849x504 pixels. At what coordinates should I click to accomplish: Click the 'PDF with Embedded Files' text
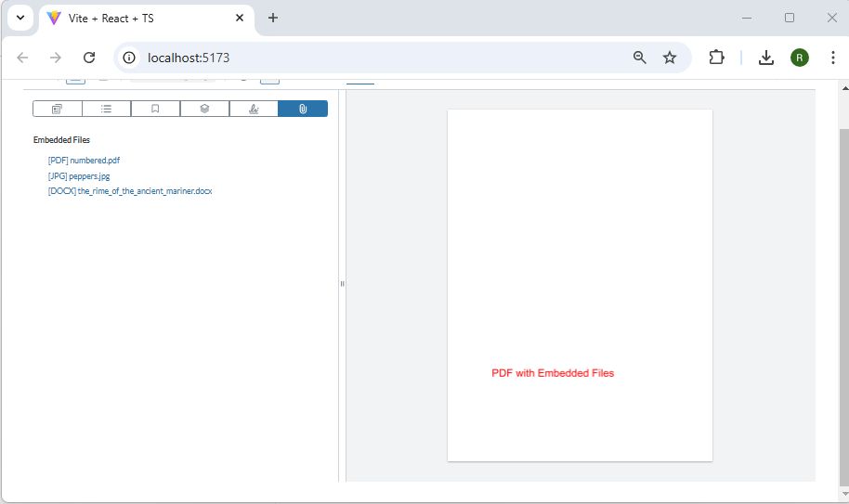553,373
